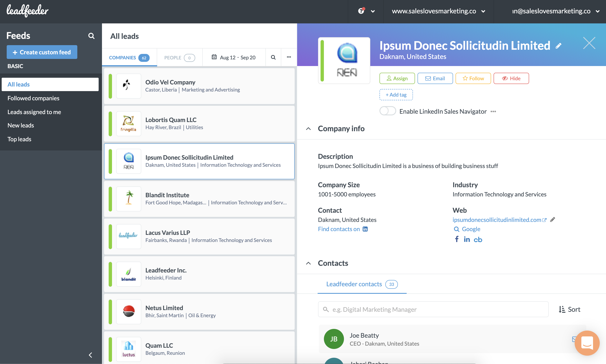Collapse the Contacts section chevron
Screen dimensions: 606x364
[x=308, y=263]
